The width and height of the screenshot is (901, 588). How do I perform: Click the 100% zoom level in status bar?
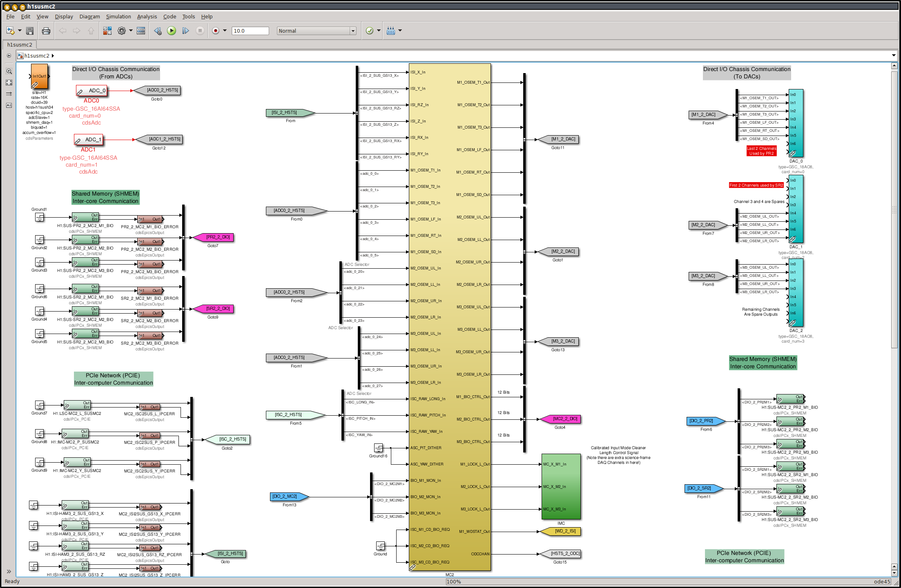[454, 581]
